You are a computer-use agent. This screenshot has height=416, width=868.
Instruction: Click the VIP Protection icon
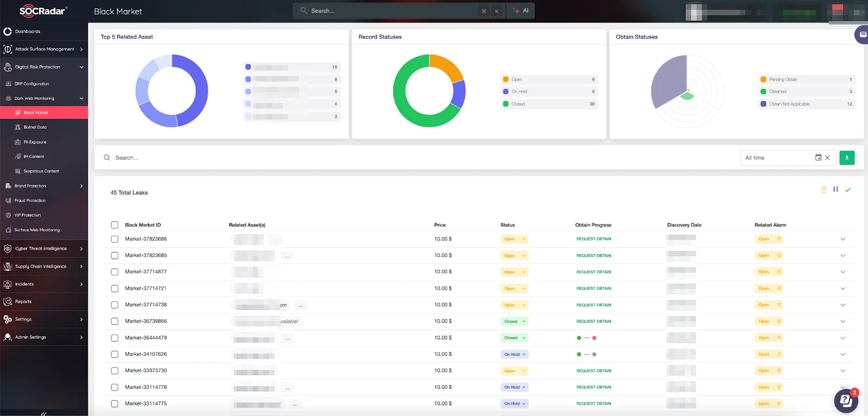[8, 215]
